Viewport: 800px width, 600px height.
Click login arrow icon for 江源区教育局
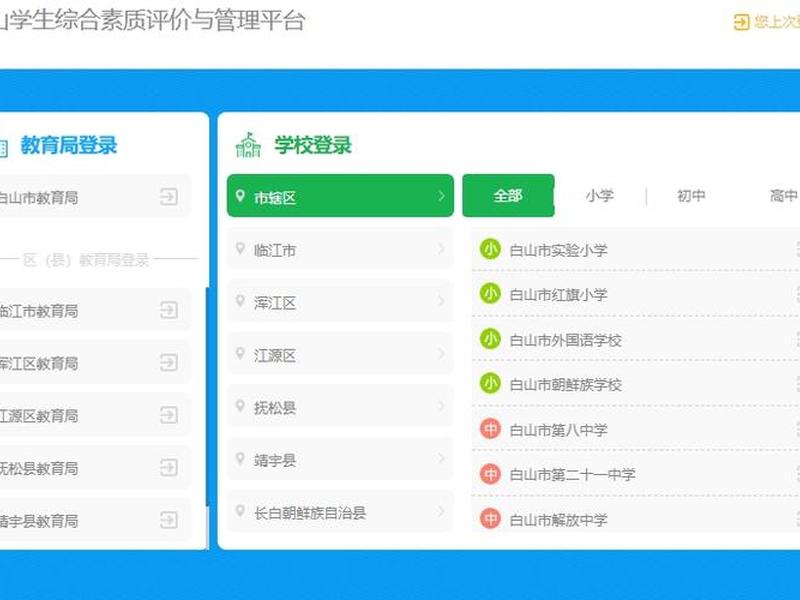click(169, 415)
